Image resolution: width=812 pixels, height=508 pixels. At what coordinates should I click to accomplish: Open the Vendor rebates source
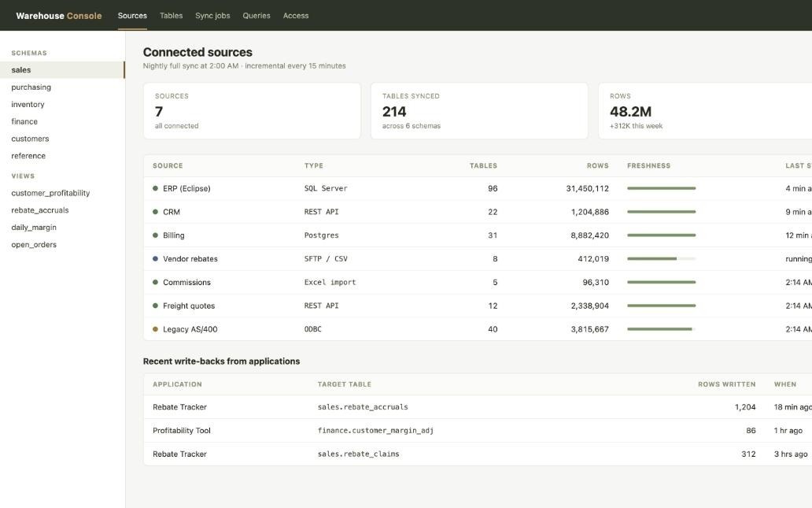click(190, 258)
